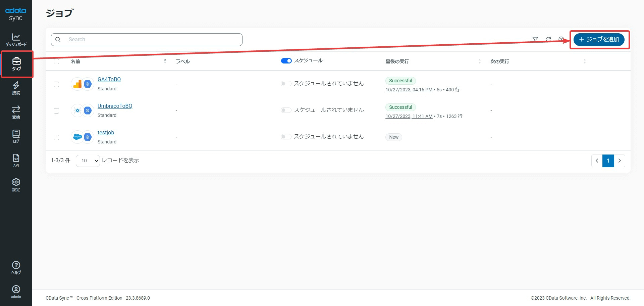Go to the Transformations (変換) arrows icon
This screenshot has width=644, height=306.
16,112
